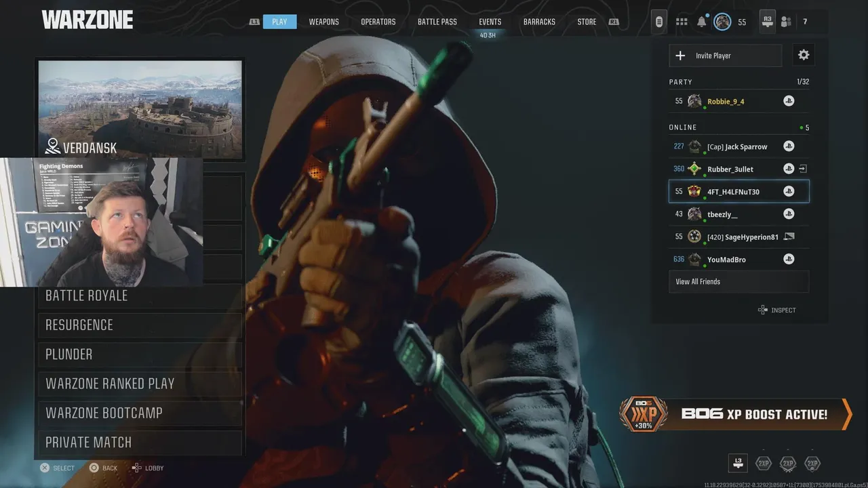Viewport: 868px width, 488px height.
Task: Select friend Rubber_3ullet
Action: [x=739, y=169]
